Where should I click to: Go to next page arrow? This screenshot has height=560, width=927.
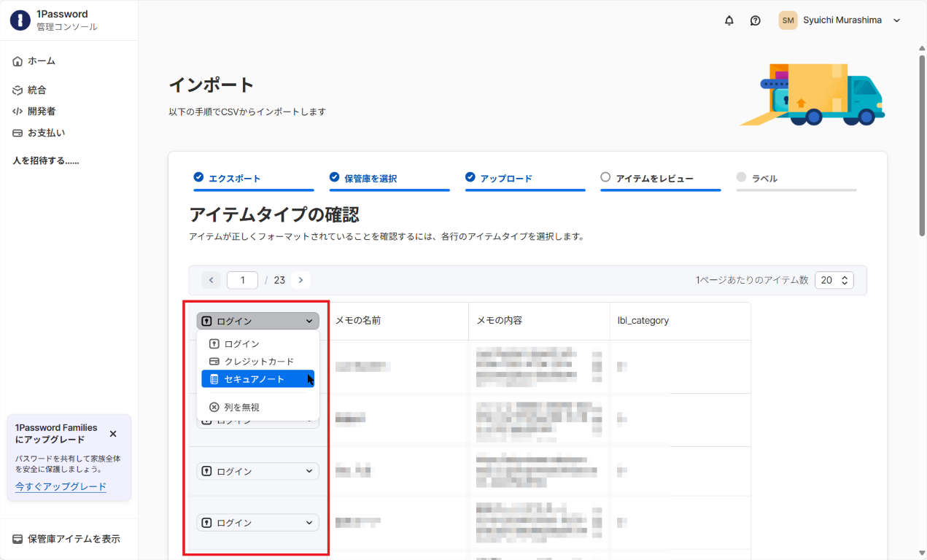(300, 280)
